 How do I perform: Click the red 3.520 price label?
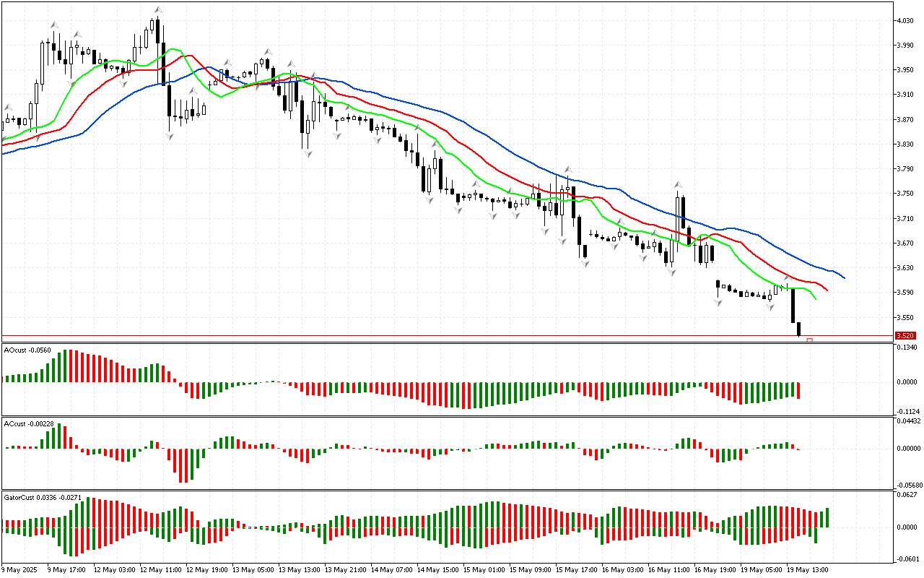905,336
